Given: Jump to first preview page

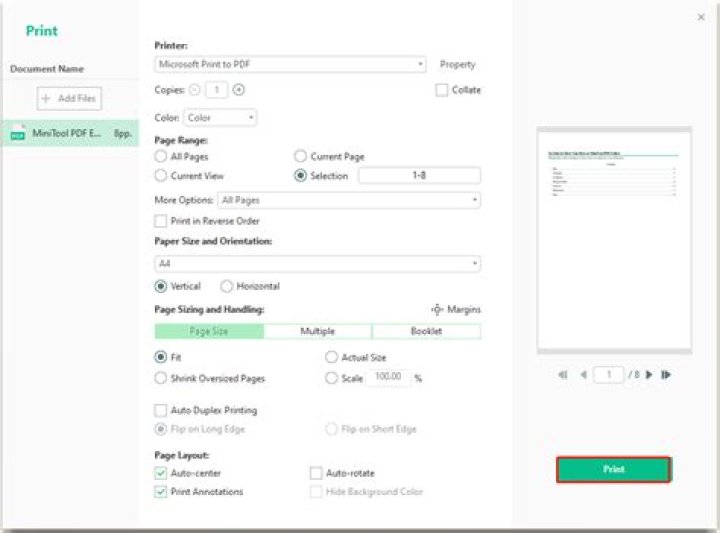Looking at the screenshot, I should tap(562, 375).
